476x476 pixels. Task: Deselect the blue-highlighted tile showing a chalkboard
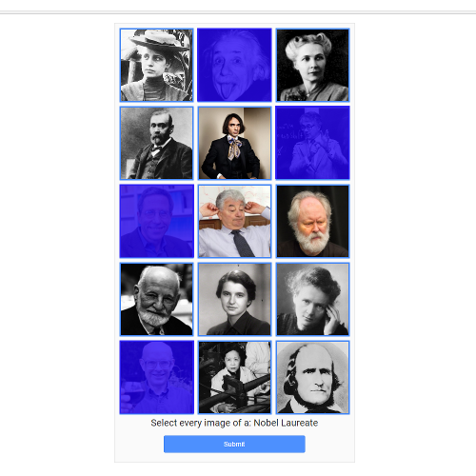pos(312,143)
